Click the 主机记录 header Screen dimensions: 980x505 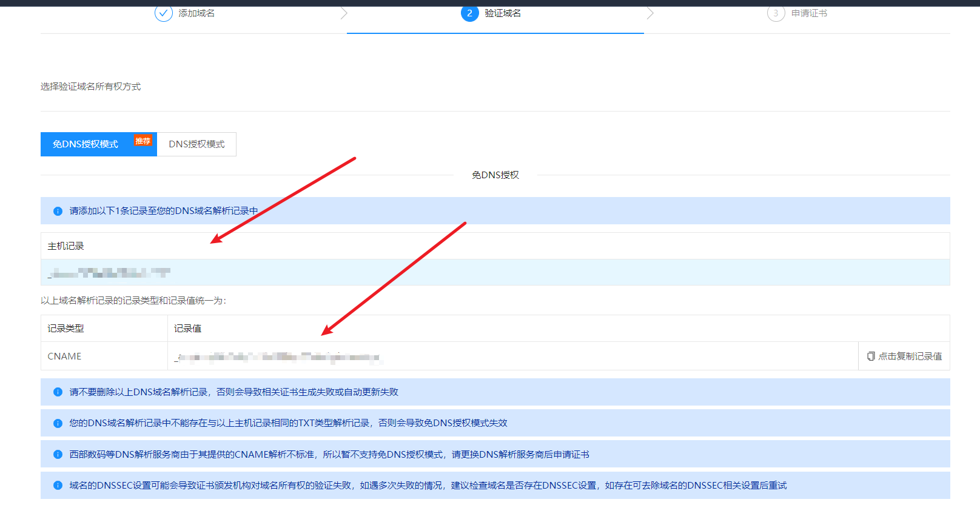click(65, 246)
